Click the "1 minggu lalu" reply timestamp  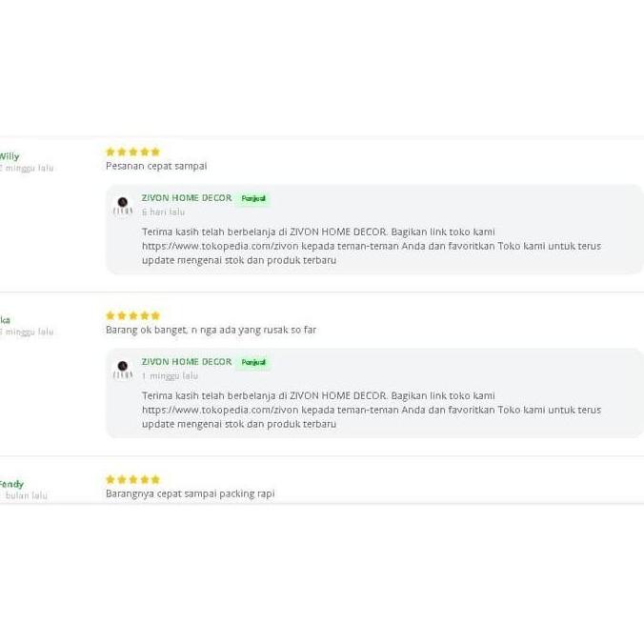170,376
